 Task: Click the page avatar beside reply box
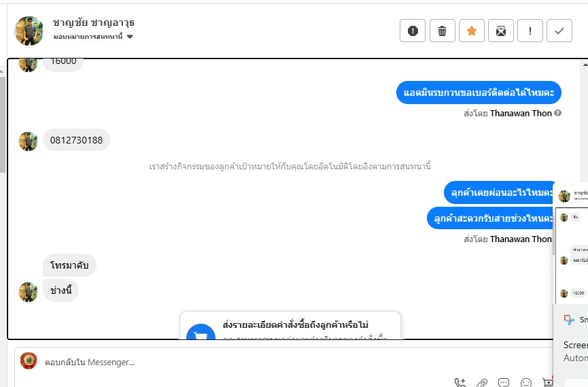[x=29, y=361]
